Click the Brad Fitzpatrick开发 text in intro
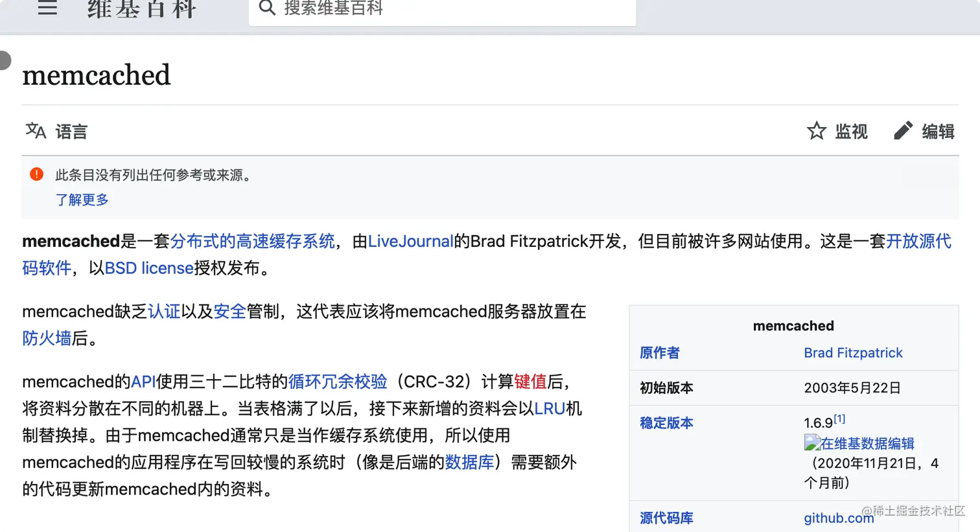 pyautogui.click(x=546, y=241)
